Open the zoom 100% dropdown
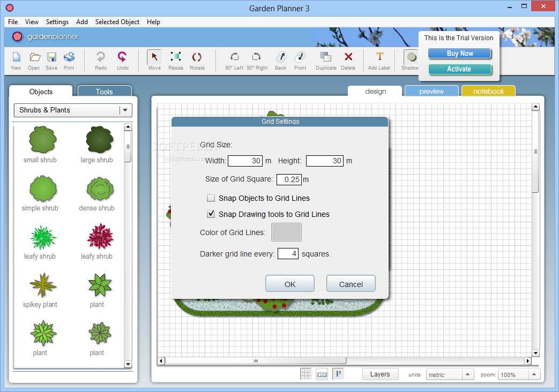This screenshot has width=559, height=392. click(x=519, y=374)
